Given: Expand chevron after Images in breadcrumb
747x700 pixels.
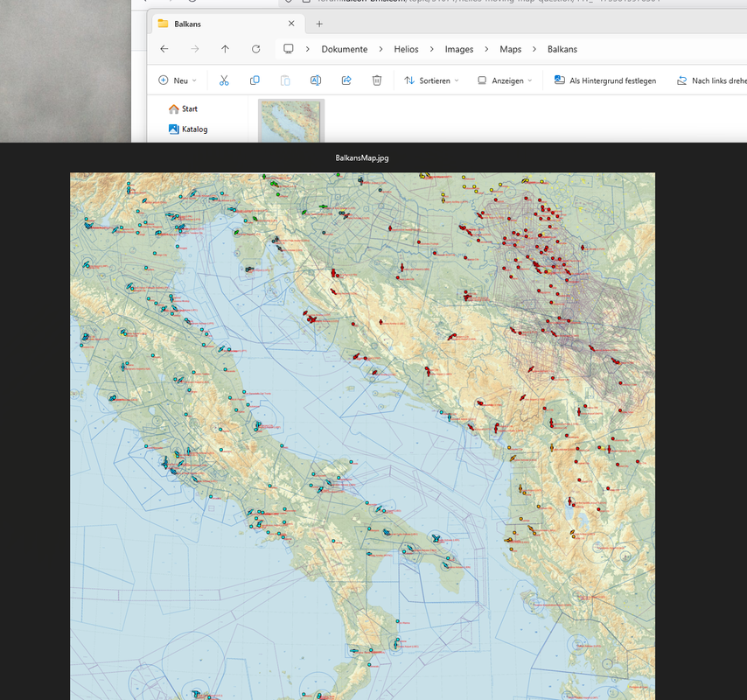Looking at the screenshot, I should (x=486, y=49).
